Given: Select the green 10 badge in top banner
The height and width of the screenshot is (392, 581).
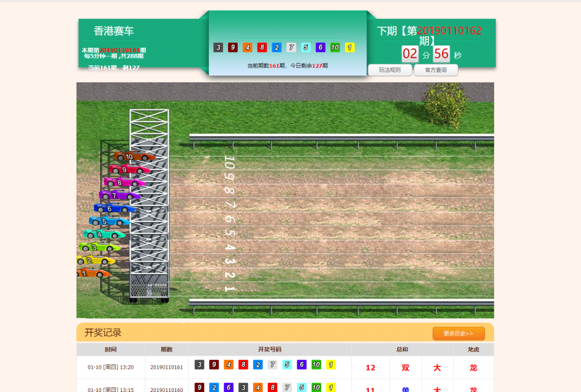Looking at the screenshot, I should pos(335,48).
